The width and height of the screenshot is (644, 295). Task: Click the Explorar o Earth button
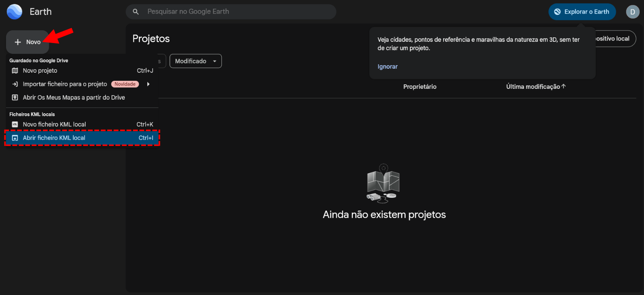tap(582, 12)
